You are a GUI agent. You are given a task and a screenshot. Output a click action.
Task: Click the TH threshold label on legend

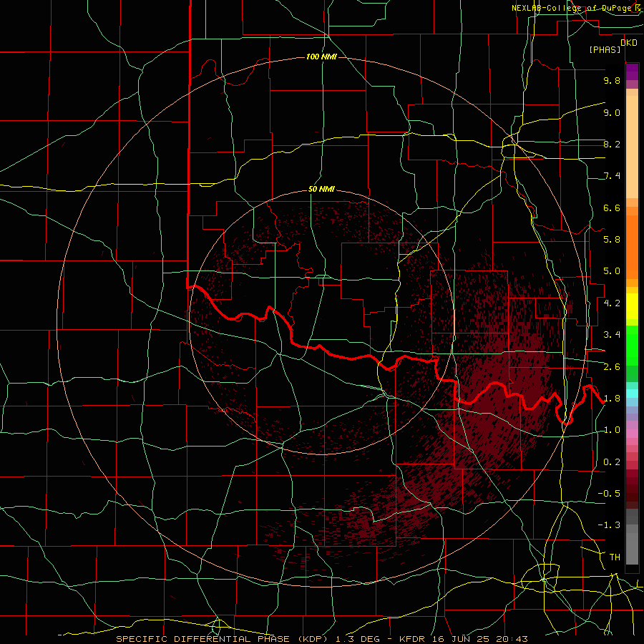tap(615, 557)
